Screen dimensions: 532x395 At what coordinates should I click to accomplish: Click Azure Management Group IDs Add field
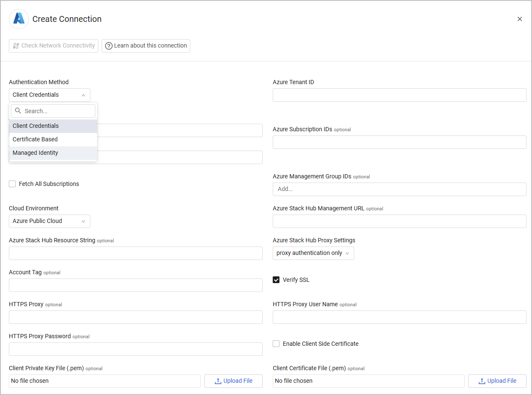400,189
